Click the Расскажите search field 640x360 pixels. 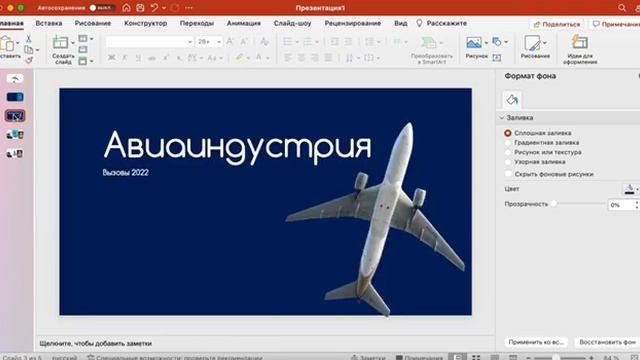pyautogui.click(x=442, y=23)
